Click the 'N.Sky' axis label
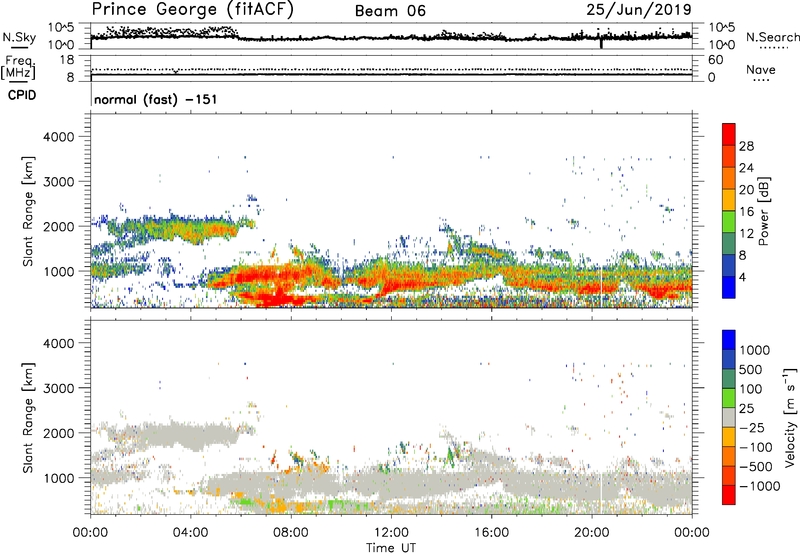 tap(19, 37)
